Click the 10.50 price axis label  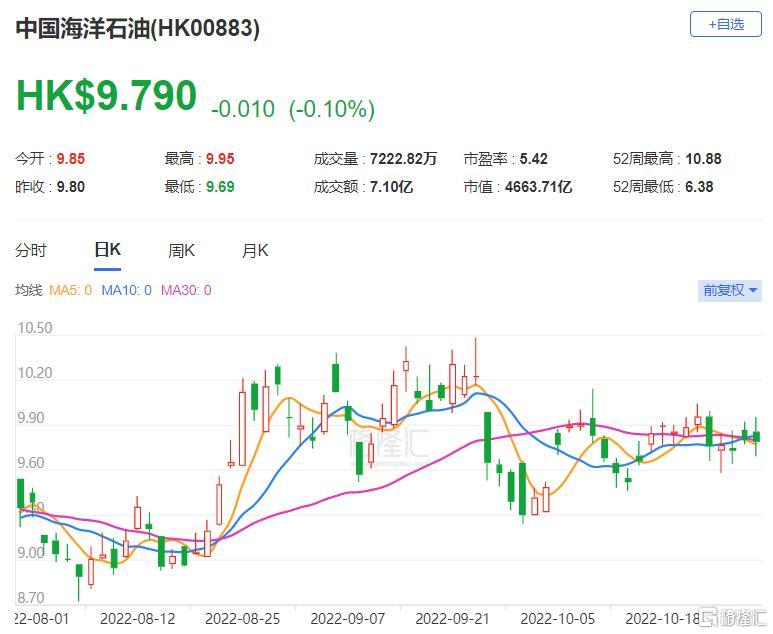[x=35, y=328]
